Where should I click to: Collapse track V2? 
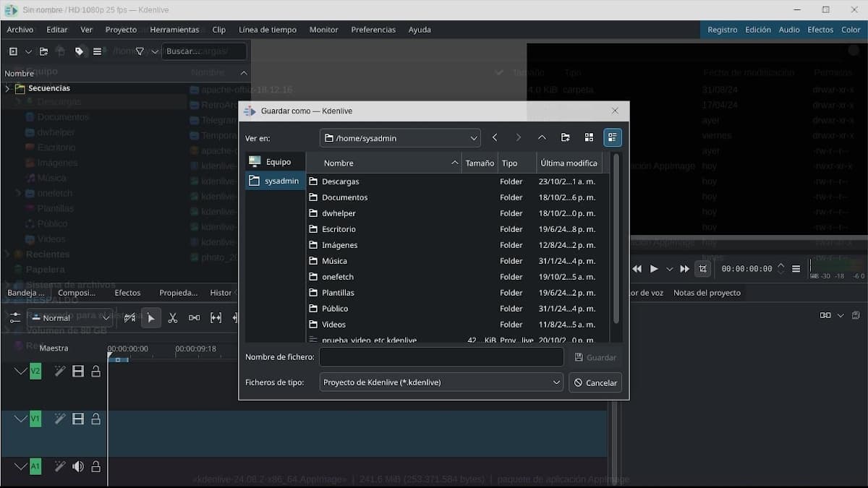coord(20,372)
